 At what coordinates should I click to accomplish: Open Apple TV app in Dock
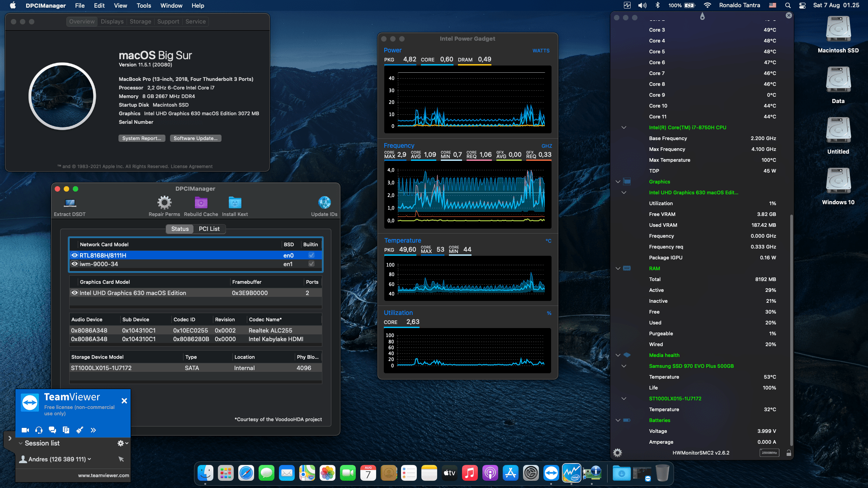pos(449,473)
